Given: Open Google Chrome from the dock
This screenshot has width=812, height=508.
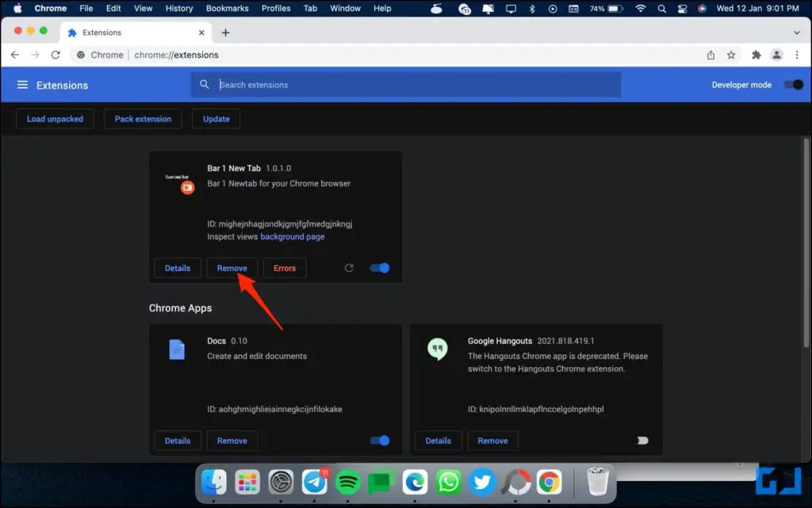Looking at the screenshot, I should [549, 482].
